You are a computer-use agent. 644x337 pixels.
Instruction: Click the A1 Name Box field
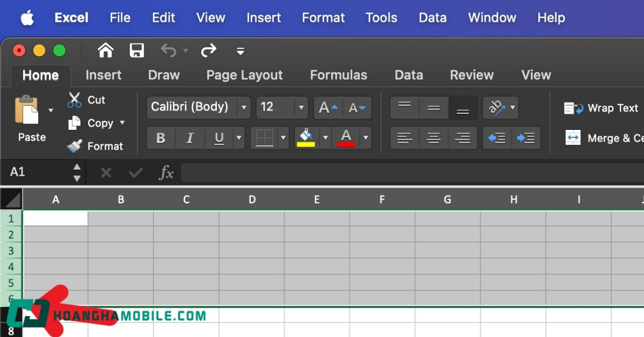pos(38,172)
